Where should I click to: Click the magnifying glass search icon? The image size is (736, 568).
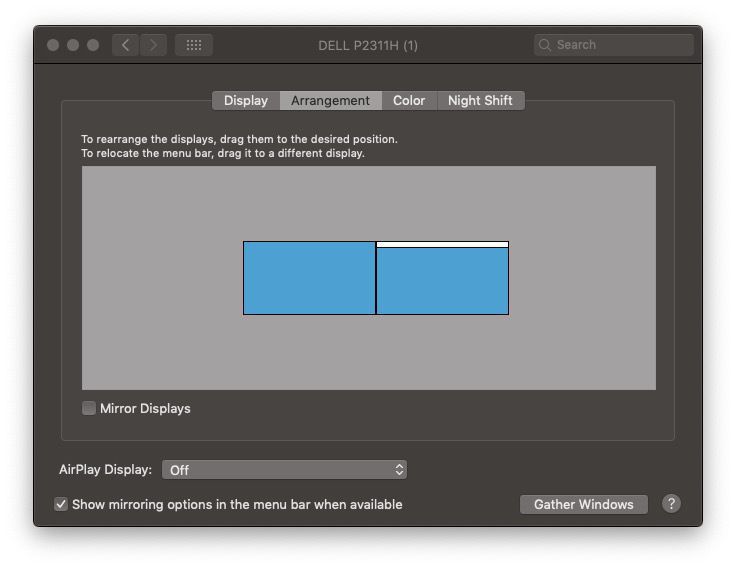coord(545,45)
